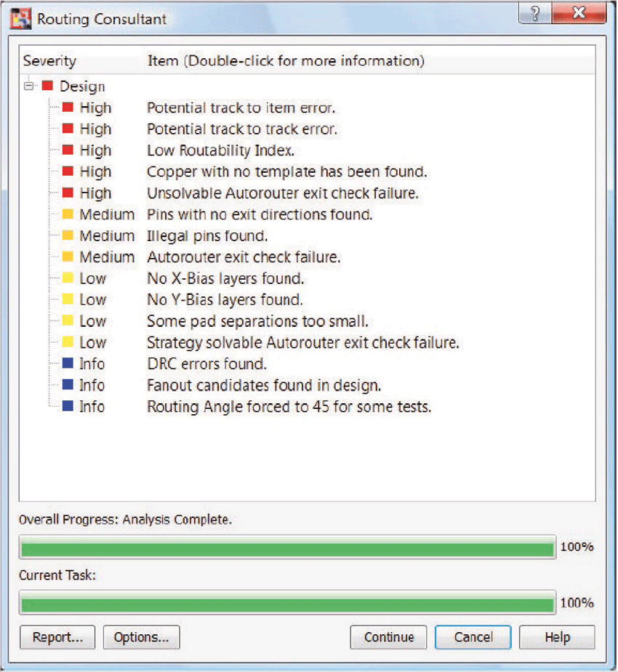Image resolution: width=618 pixels, height=672 pixels.
Task: Click the Cancel button
Action: (x=473, y=637)
